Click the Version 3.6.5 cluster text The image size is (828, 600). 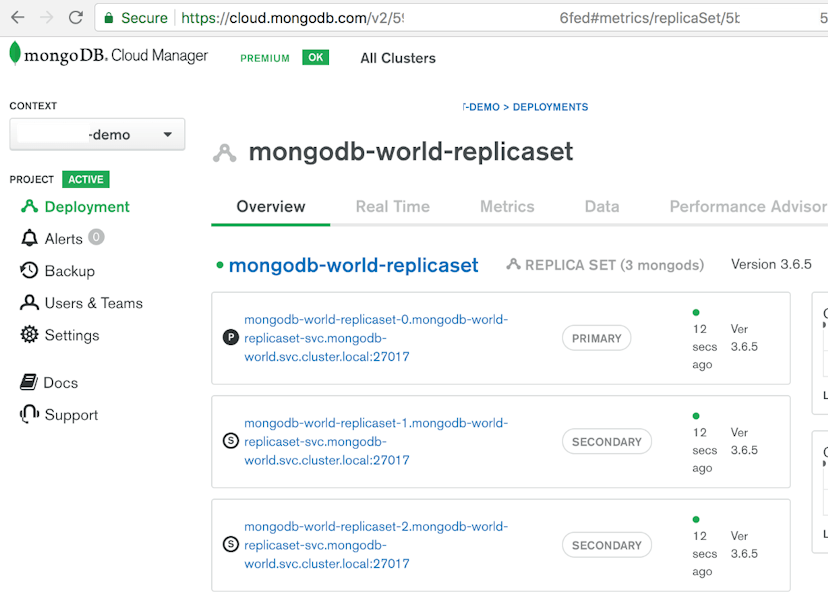click(x=771, y=264)
